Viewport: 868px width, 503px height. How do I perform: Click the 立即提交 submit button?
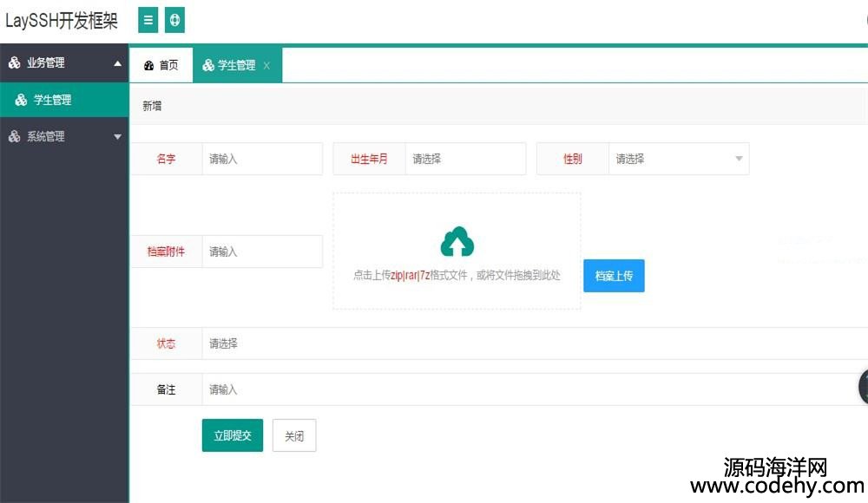(x=233, y=435)
